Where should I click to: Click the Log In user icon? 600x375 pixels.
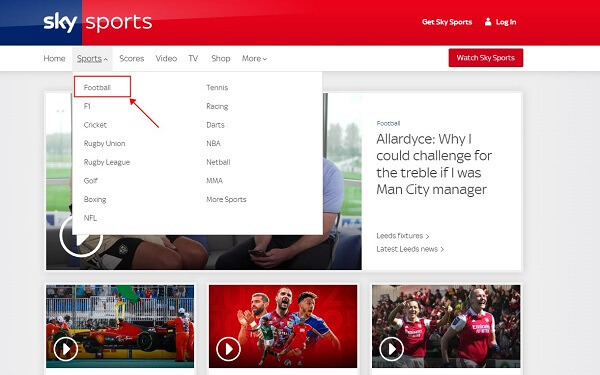488,22
